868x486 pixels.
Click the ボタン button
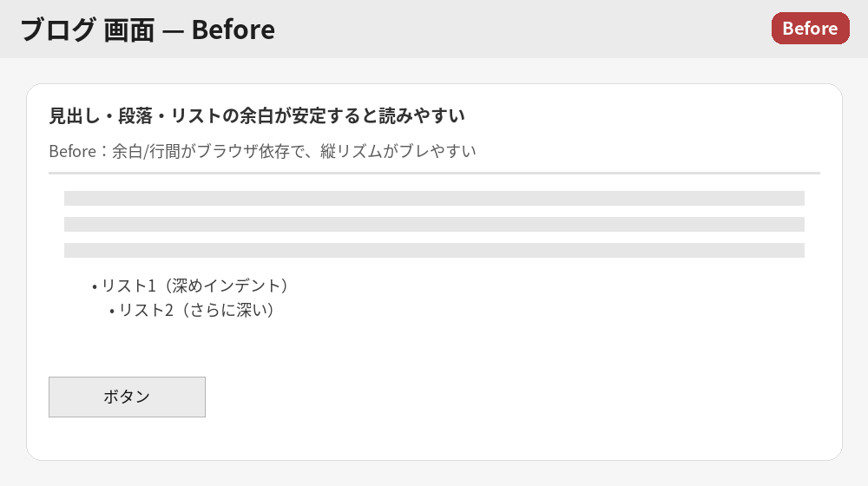click(127, 397)
